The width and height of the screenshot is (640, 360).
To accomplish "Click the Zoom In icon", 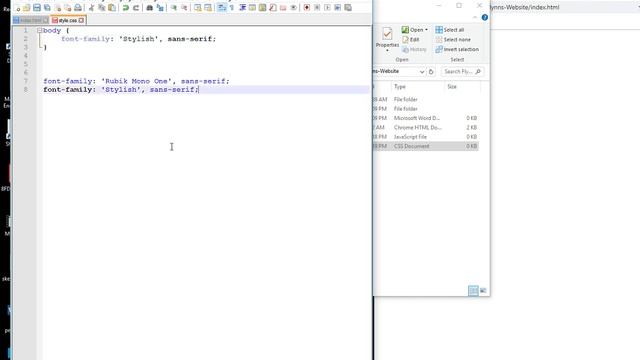I will (x=174, y=8).
